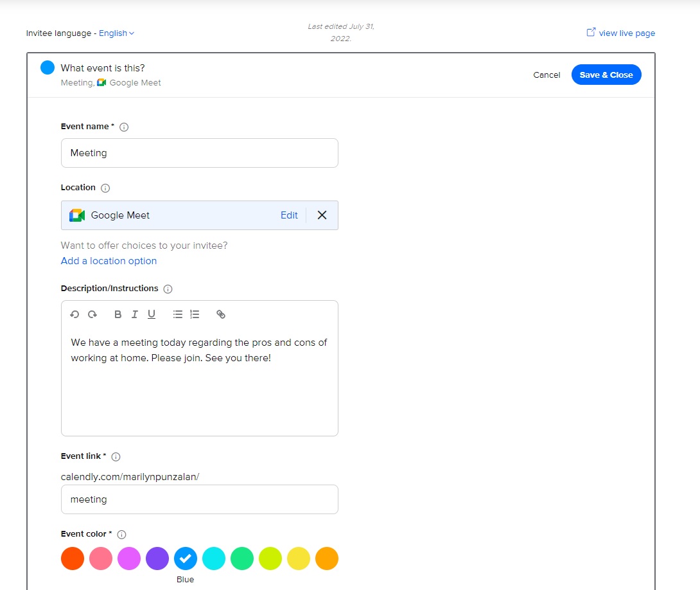Screen dimensions: 700x590
Task: Edit the Google Meet location
Action: point(289,215)
